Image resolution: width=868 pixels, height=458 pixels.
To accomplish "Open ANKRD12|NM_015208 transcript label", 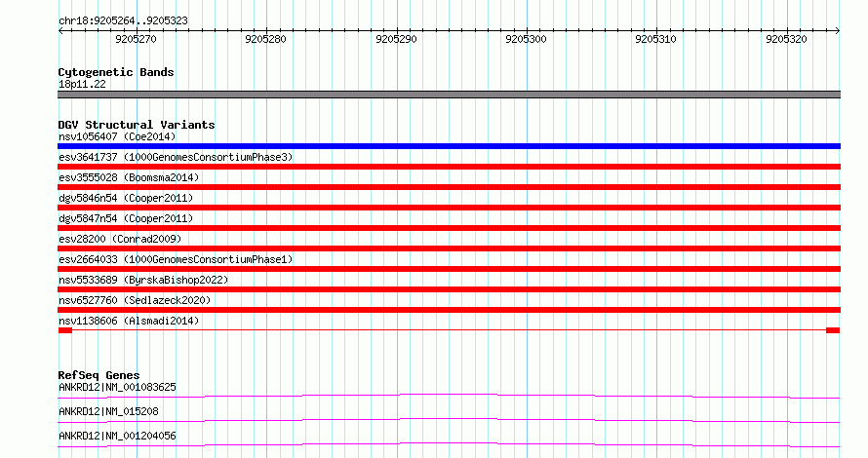I will 108,411.
